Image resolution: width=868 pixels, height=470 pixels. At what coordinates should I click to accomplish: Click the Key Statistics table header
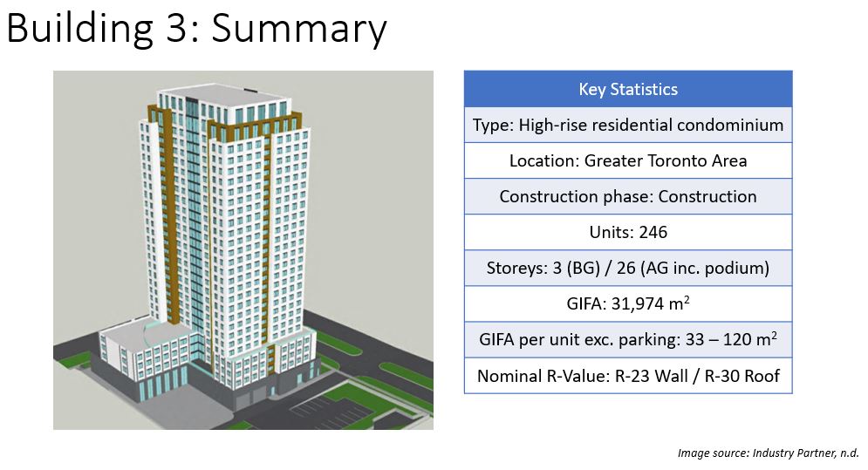pyautogui.click(x=628, y=89)
